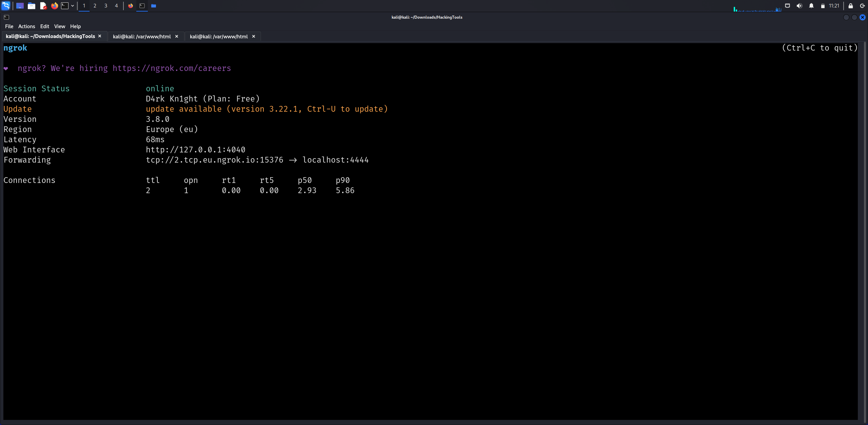Open the terminal emulator launcher
This screenshot has height=425, width=868.
65,6
